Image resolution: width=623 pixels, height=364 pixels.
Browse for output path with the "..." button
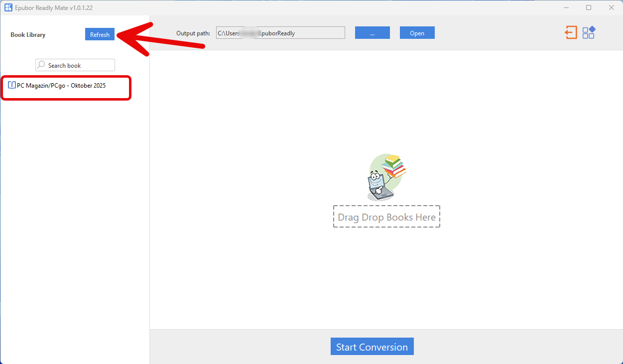(x=372, y=33)
